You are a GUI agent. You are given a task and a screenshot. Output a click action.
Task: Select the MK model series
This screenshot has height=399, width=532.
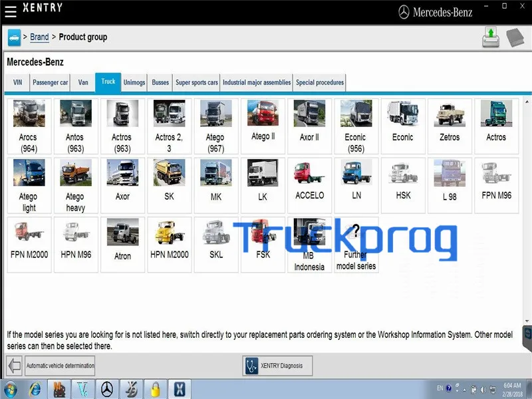pyautogui.click(x=216, y=186)
